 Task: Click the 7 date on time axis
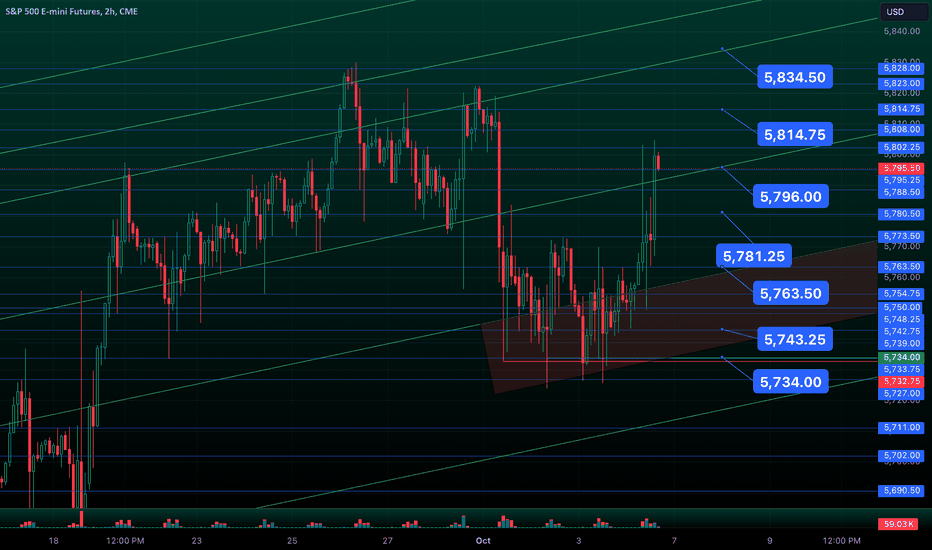(x=674, y=541)
